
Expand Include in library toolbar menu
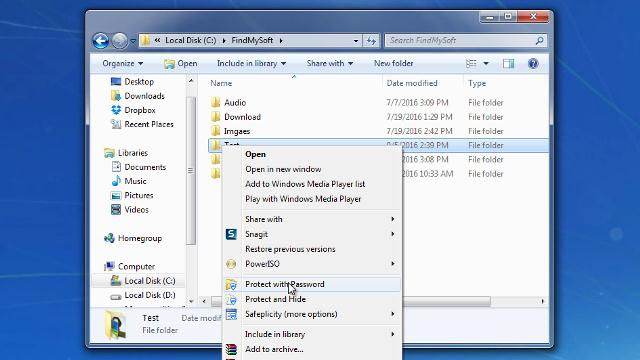[x=251, y=63]
